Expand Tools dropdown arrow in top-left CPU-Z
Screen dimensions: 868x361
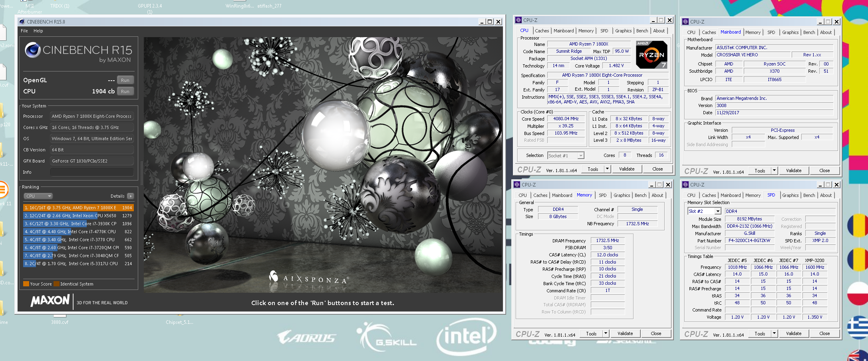tap(607, 169)
